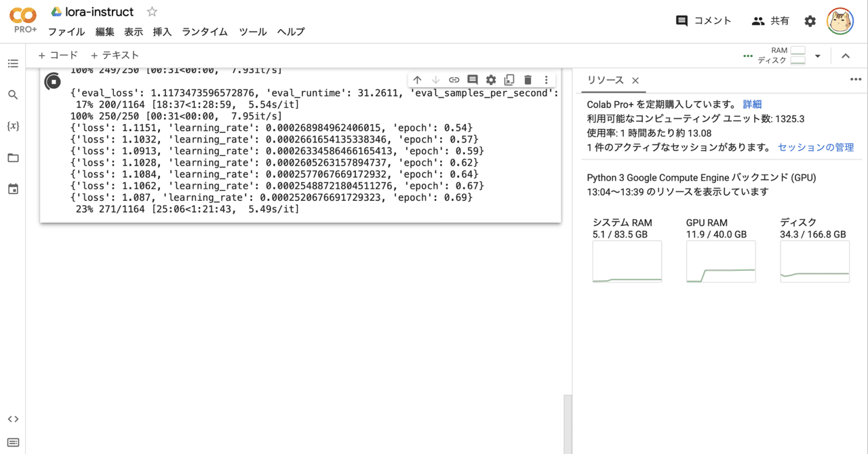Open the variable inspector in the sidebar

(12, 126)
